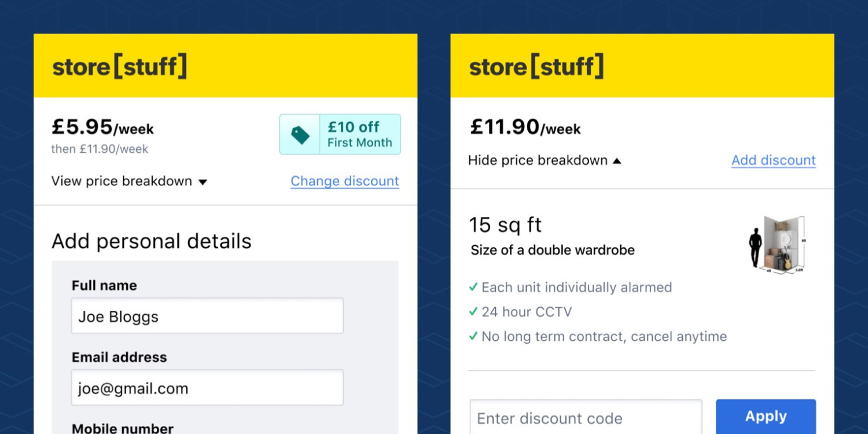Expand the View price breakdown section
868x434 pixels.
(122, 181)
